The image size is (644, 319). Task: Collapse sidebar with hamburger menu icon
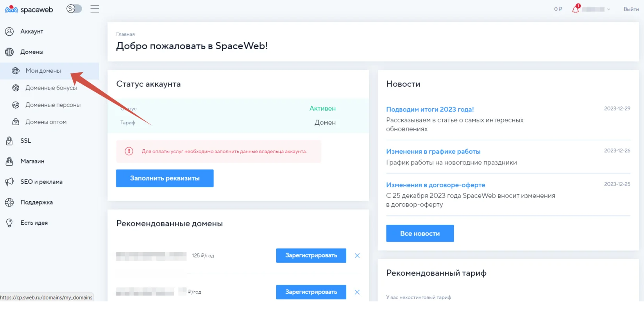point(95,9)
